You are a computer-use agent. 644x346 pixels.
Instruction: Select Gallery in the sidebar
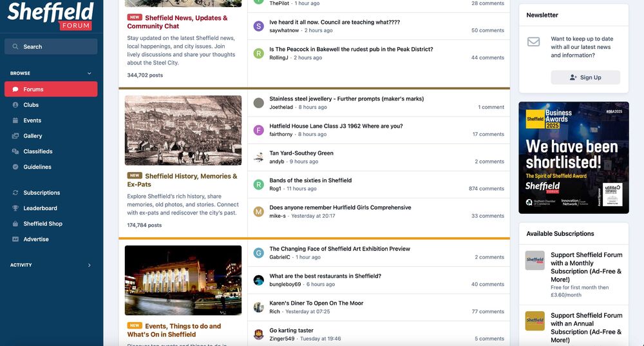click(x=32, y=136)
